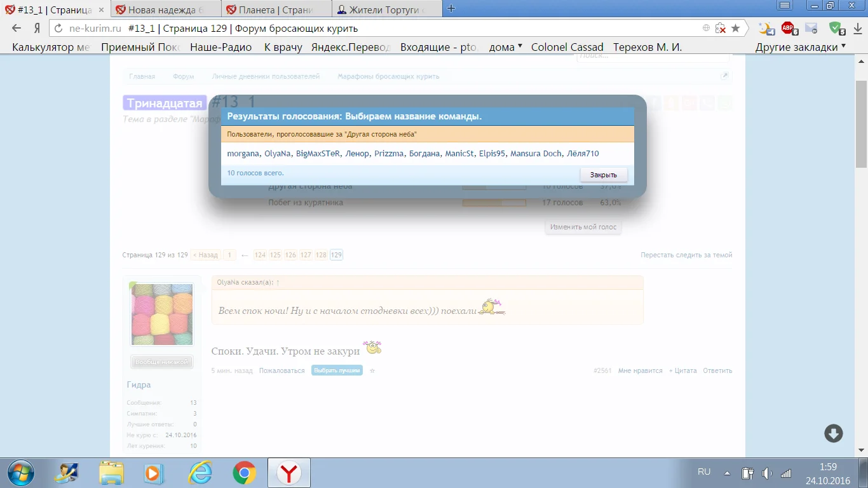Click the 'Изменить мой голос' button
This screenshot has width=868, height=488.
(x=583, y=227)
